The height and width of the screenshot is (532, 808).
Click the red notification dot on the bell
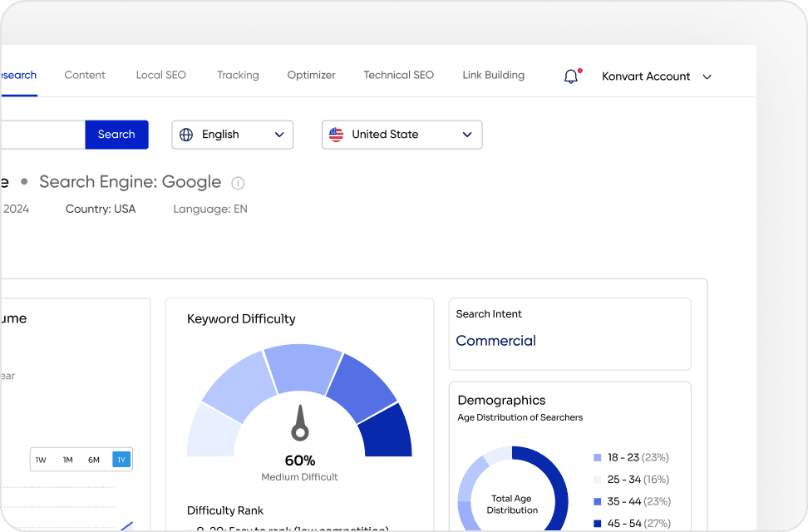tap(579, 69)
